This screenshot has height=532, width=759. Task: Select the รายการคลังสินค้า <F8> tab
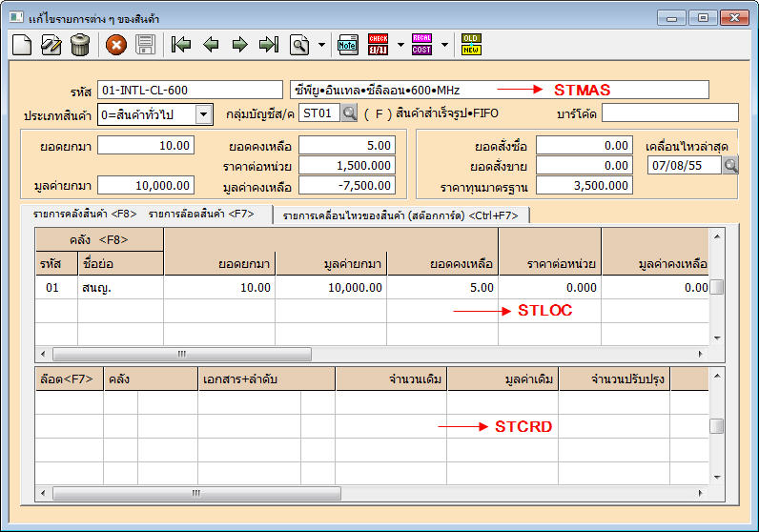85,215
